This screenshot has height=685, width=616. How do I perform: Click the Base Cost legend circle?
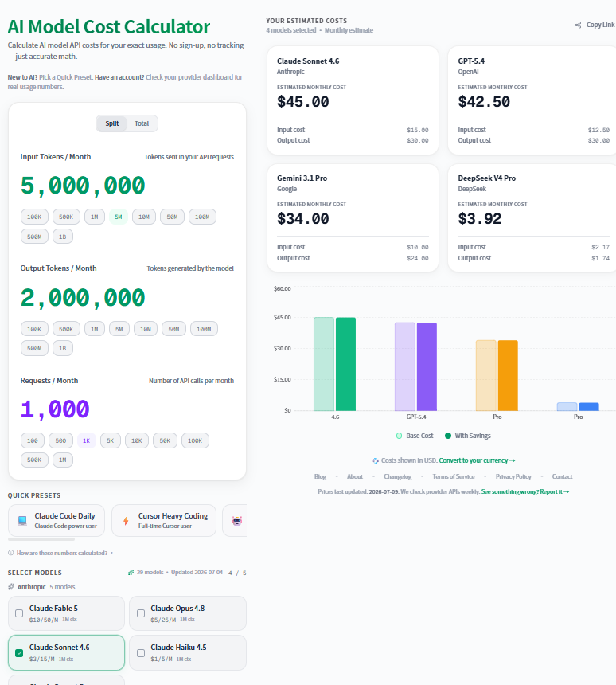point(399,436)
